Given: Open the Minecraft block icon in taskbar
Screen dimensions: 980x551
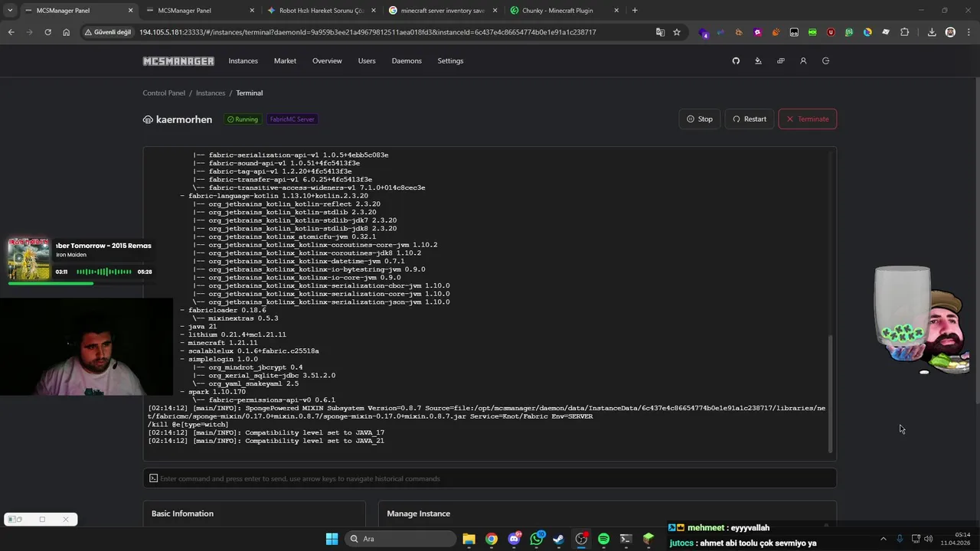Looking at the screenshot, I should tap(648, 539).
